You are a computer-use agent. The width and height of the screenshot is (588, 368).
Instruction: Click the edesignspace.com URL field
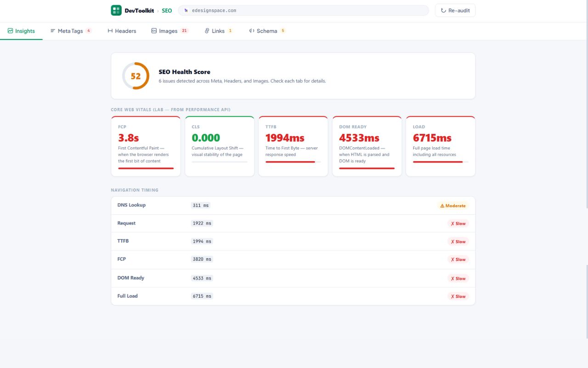(303, 11)
